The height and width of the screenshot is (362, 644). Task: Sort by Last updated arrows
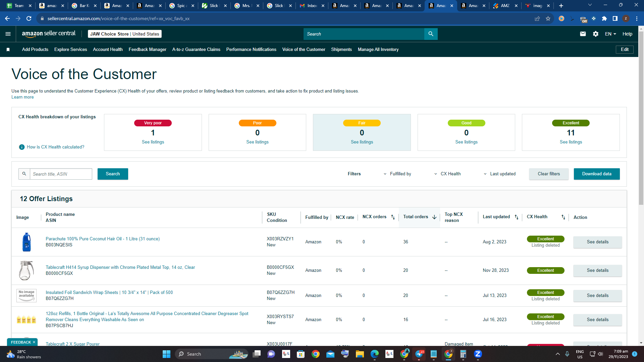tap(517, 217)
